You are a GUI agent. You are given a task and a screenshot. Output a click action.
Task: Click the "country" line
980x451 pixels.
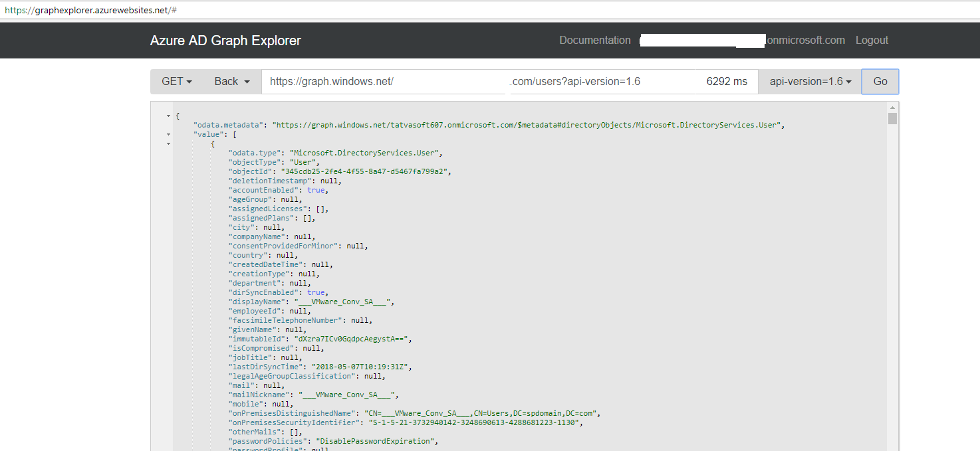pyautogui.click(x=263, y=255)
